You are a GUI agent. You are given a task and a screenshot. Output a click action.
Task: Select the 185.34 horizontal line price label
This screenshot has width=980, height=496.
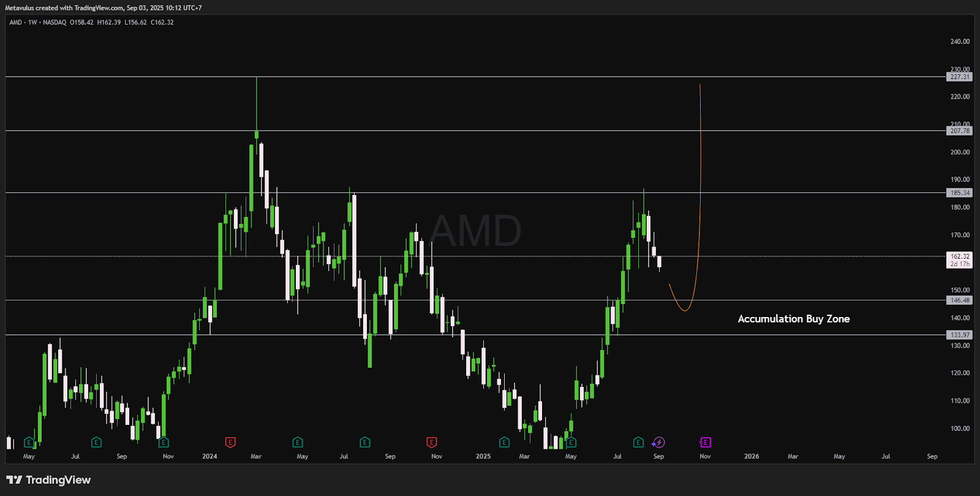960,193
